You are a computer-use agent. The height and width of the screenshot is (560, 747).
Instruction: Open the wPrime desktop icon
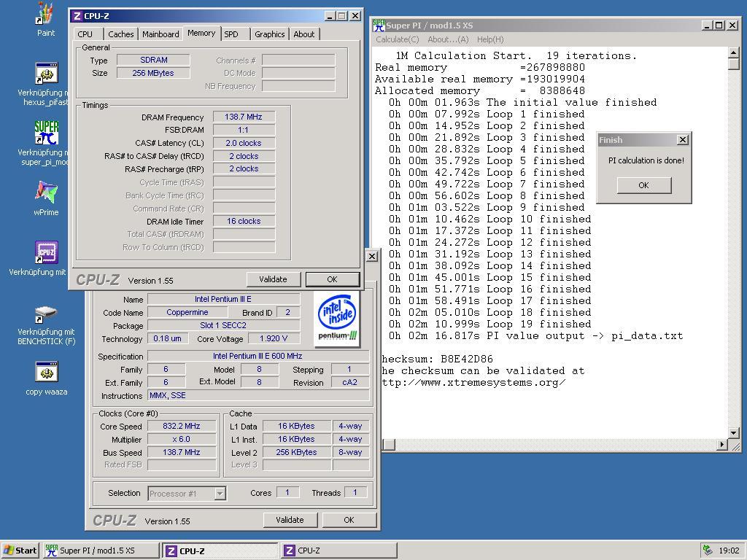tap(46, 192)
